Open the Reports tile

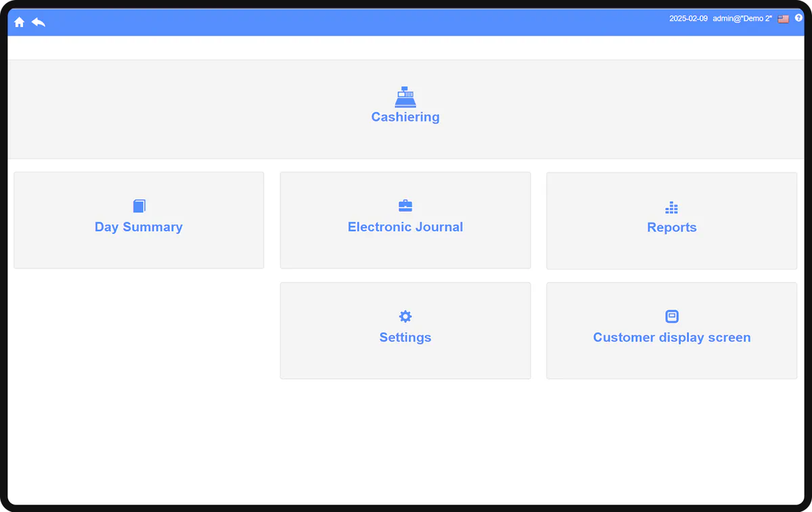pyautogui.click(x=672, y=220)
